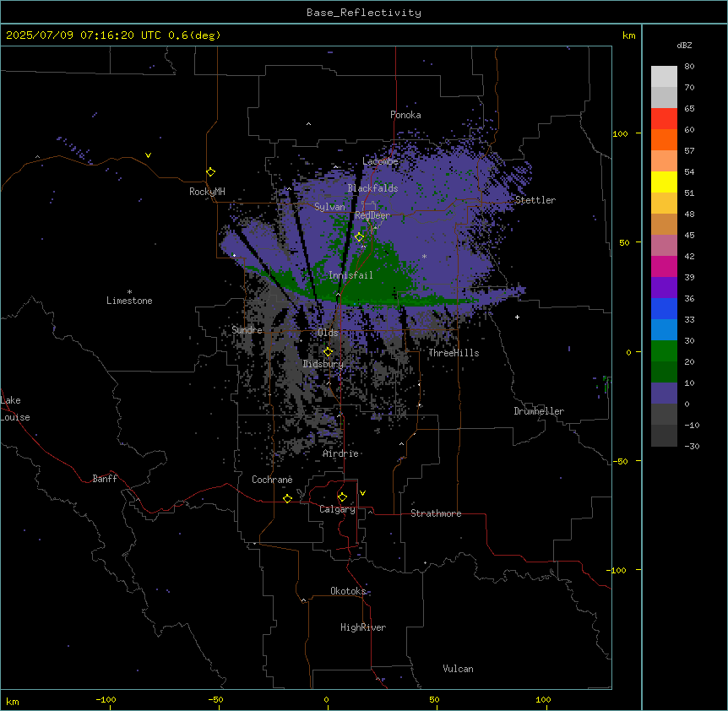Click the Didsbury town label
728x711 pixels.
coord(323,364)
